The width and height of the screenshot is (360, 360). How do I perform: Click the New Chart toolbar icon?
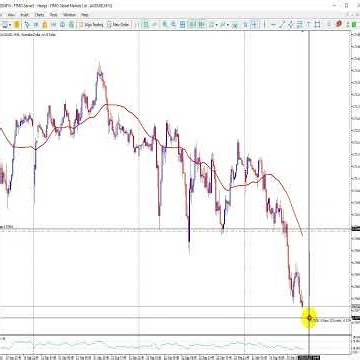point(5,25)
